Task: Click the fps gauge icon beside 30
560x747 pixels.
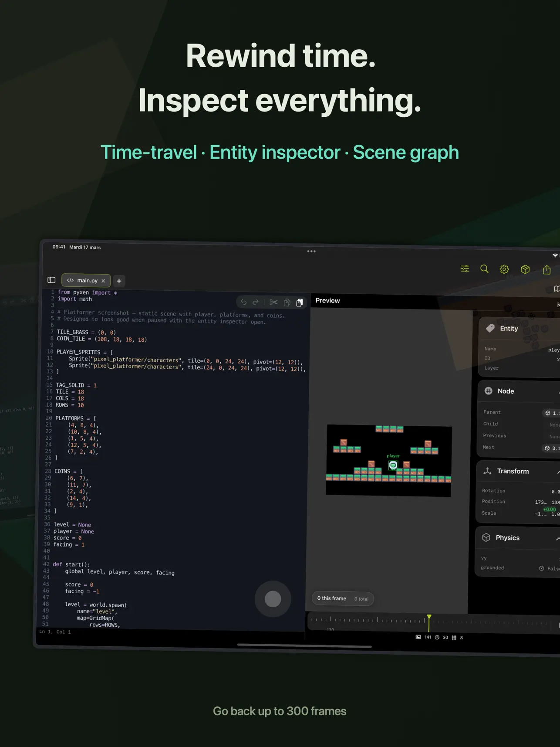Action: pos(437,637)
